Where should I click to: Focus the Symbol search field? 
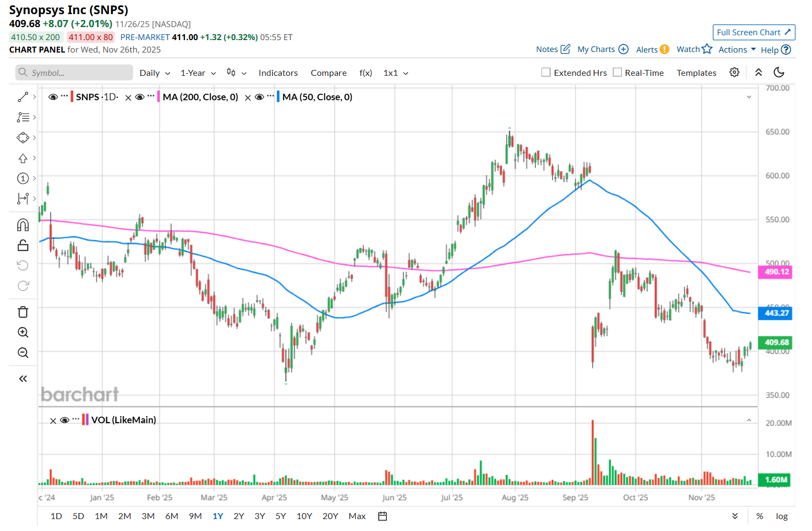click(x=74, y=73)
